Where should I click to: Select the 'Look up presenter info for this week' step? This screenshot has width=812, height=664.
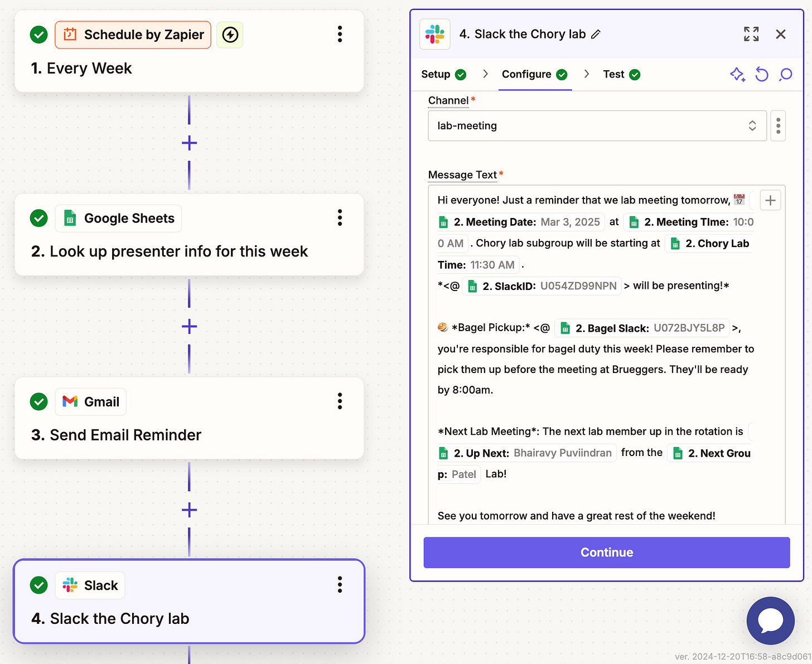click(x=170, y=251)
